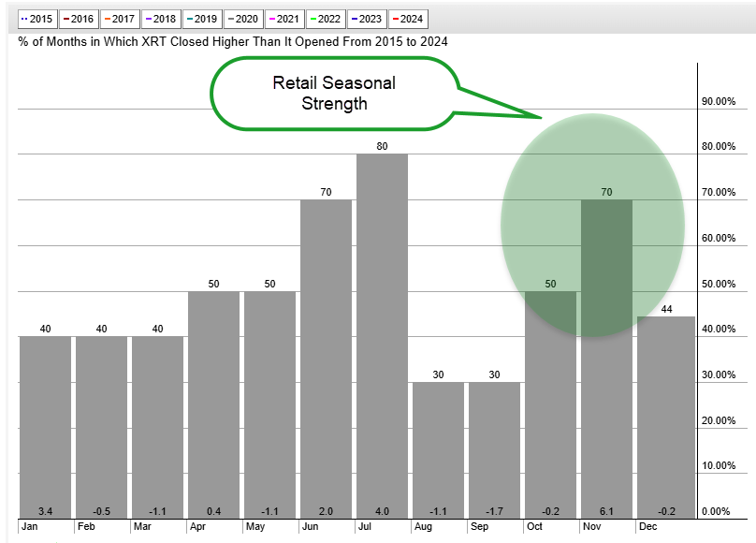This screenshot has height=543, width=756.
Task: Click the June bar in chart
Action: coord(326,357)
